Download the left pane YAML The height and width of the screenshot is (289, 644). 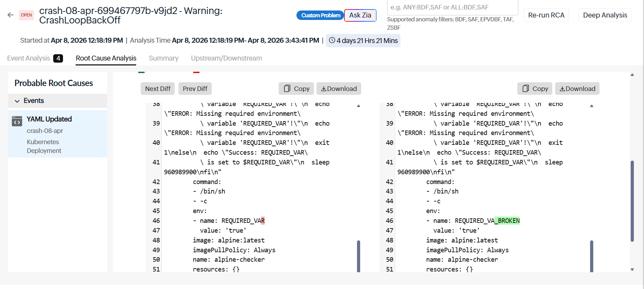(339, 89)
